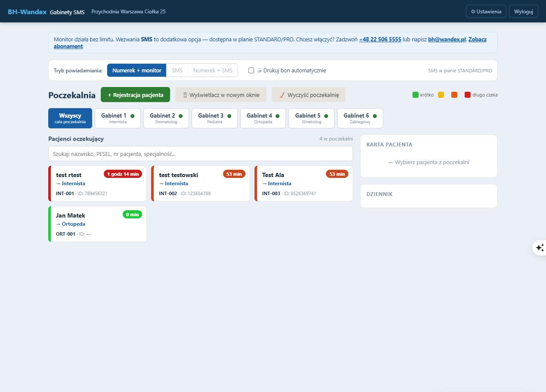Click the gear icon in Ustawienia
The height and width of the screenshot is (392, 546).
(473, 12)
